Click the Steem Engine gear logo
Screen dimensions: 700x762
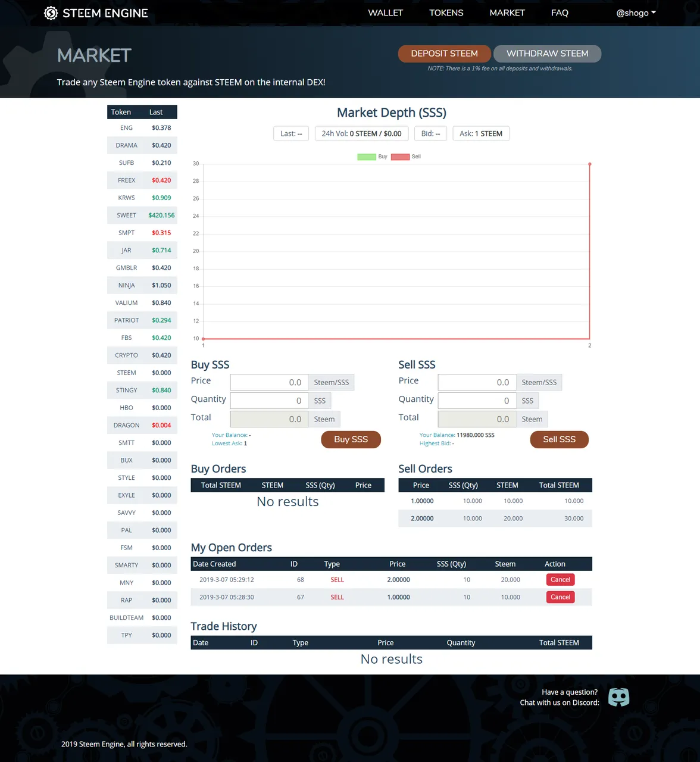click(51, 13)
